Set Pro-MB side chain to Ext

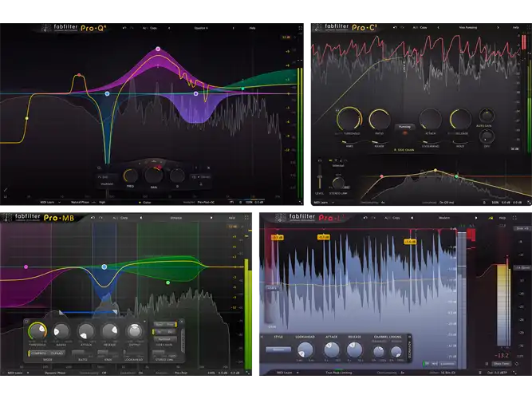(x=171, y=331)
